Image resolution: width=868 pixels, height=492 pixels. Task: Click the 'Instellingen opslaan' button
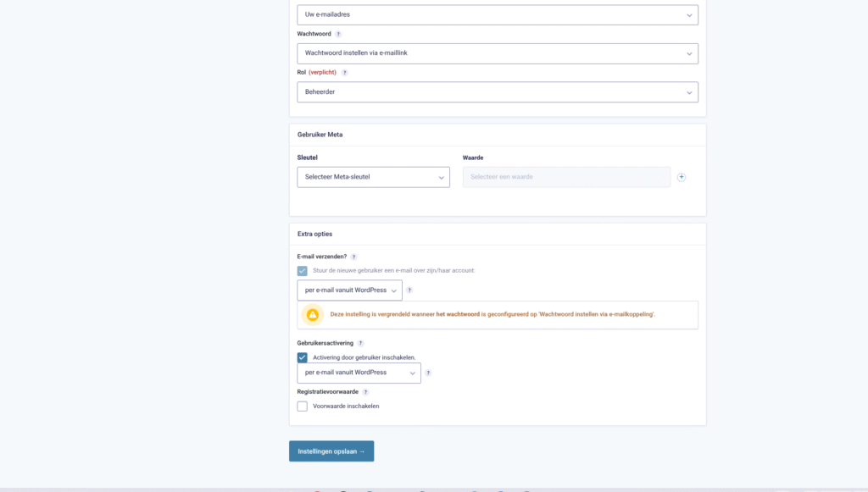click(x=331, y=451)
